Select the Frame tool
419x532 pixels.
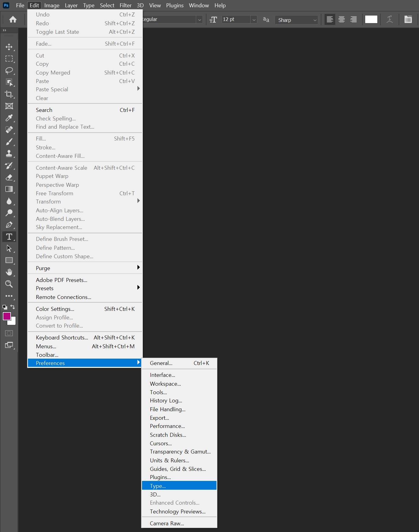click(x=9, y=106)
